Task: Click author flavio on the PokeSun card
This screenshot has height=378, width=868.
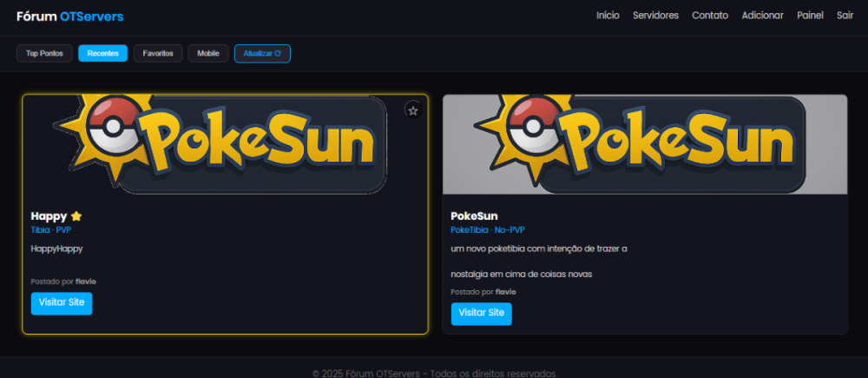Action: coord(505,292)
